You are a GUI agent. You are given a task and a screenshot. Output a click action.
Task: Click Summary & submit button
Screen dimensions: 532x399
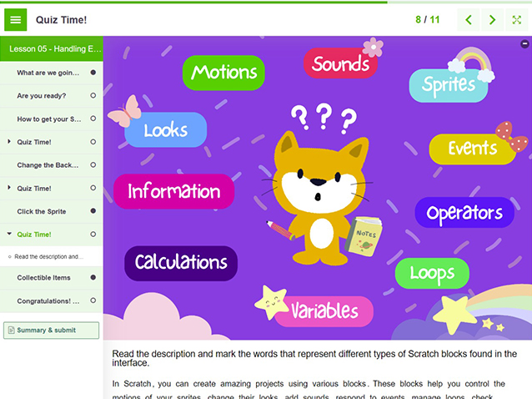click(51, 331)
